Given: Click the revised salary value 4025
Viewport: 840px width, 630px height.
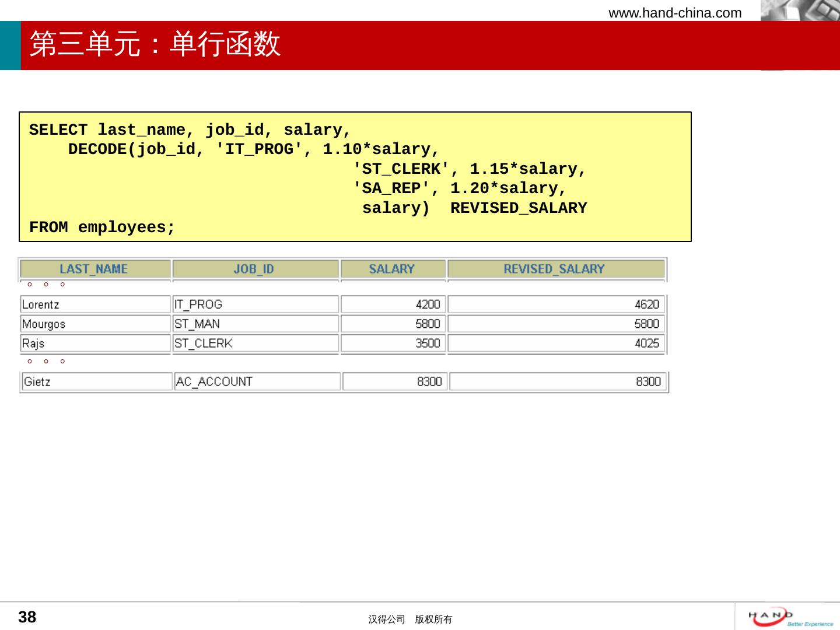Looking at the screenshot, I should [x=646, y=344].
